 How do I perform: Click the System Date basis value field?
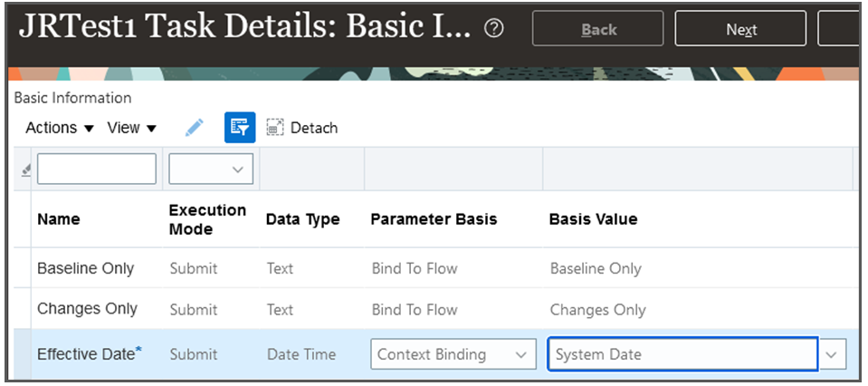click(x=682, y=354)
